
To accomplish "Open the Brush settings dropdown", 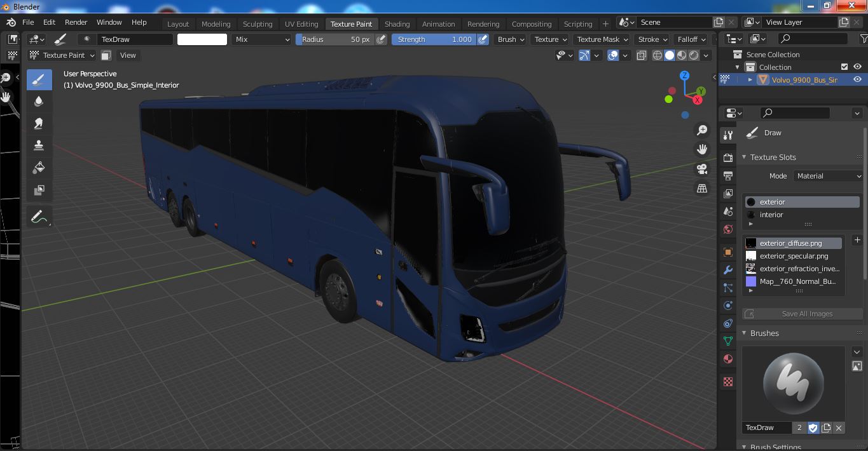I will pos(511,39).
